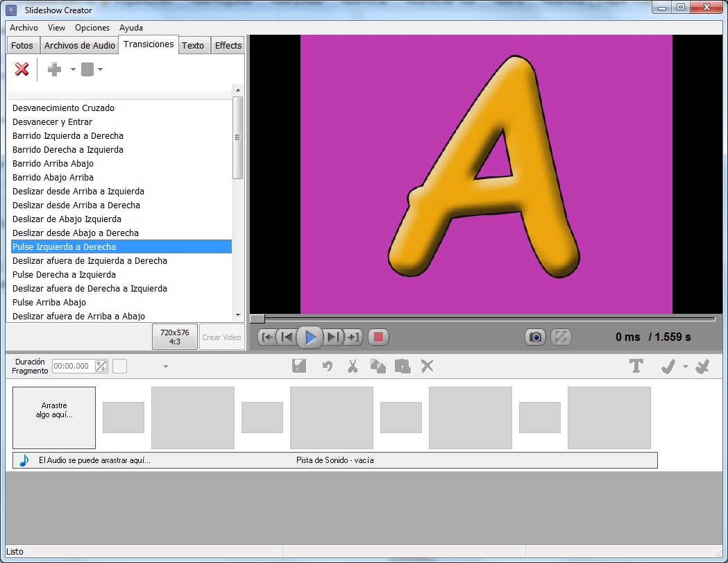
Task: Click the 720x576 4:3 resolution button
Action: [175, 337]
